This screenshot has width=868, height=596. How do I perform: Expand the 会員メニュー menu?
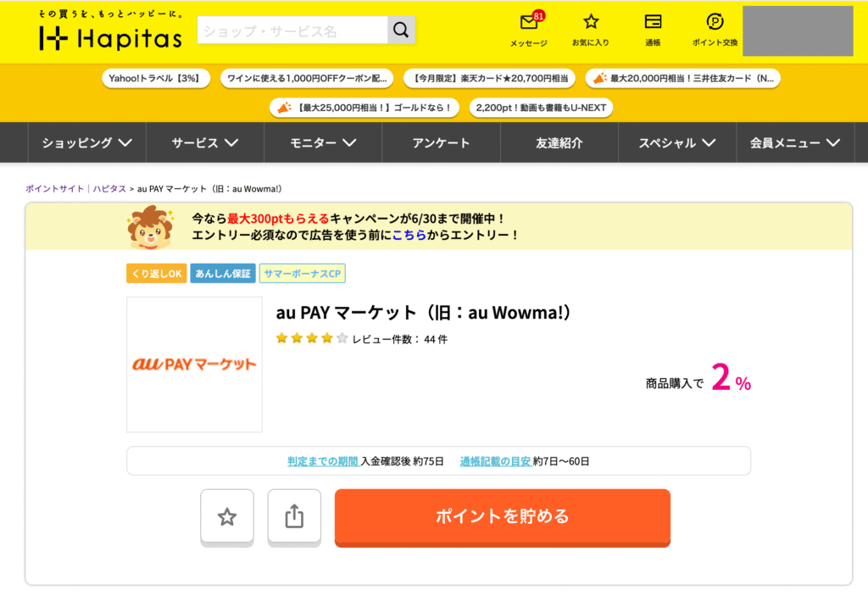point(795,143)
